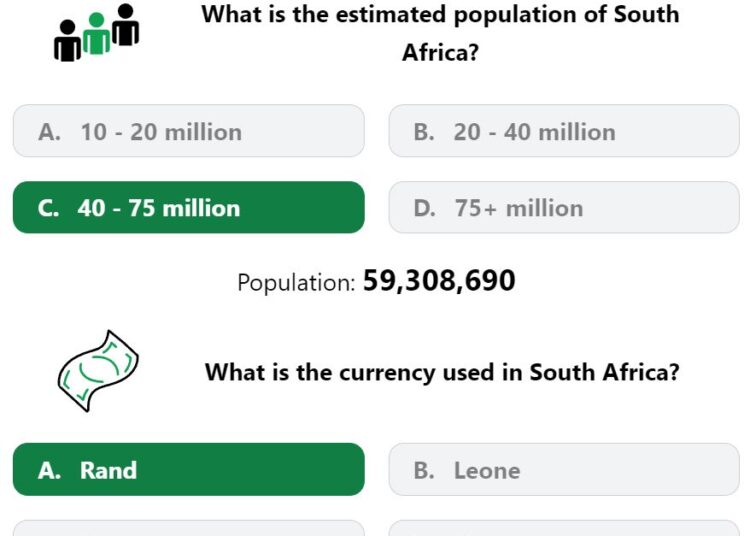Image resolution: width=750 pixels, height=536 pixels.
Task: Click the Population: label text
Action: pyautogui.click(x=296, y=283)
